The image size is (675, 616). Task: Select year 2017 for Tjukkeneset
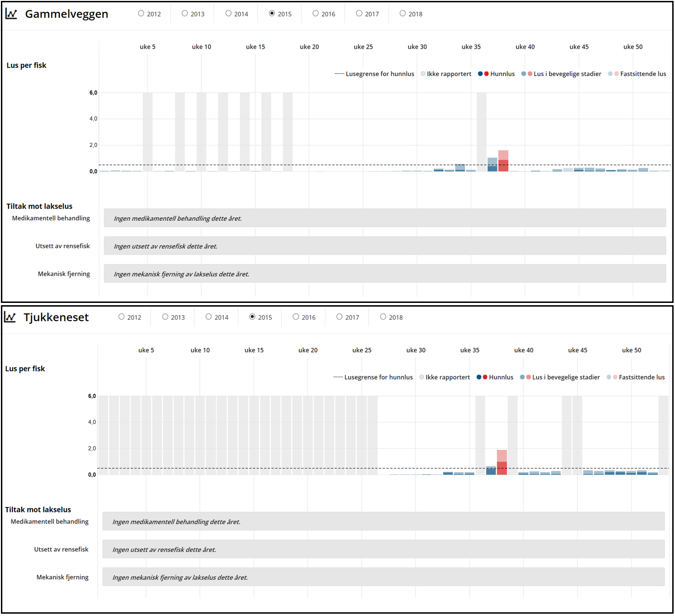(x=339, y=317)
